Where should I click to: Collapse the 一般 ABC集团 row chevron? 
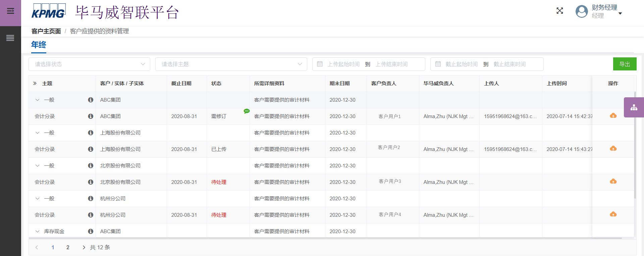[38, 100]
